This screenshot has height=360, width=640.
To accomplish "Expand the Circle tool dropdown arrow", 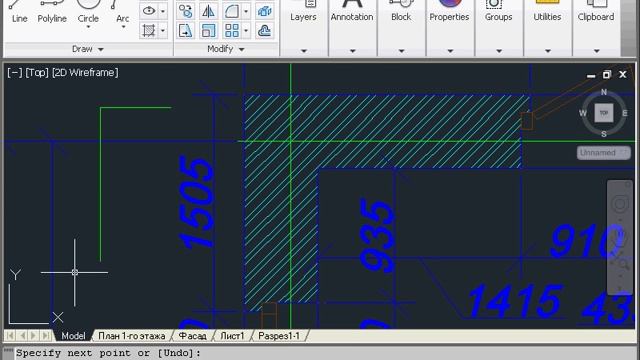I will pos(88,28).
